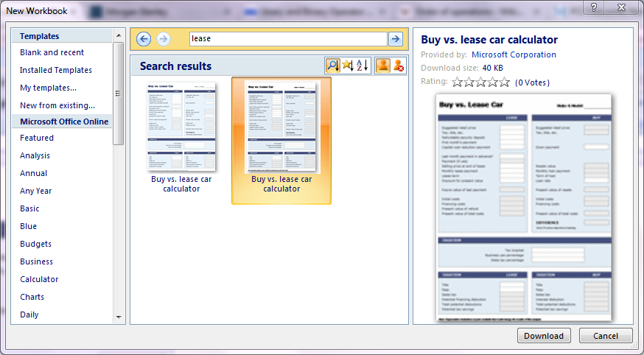Select the first Buy vs. lease car calculator thumbnail
The height and width of the screenshot is (355, 644).
pos(181,127)
